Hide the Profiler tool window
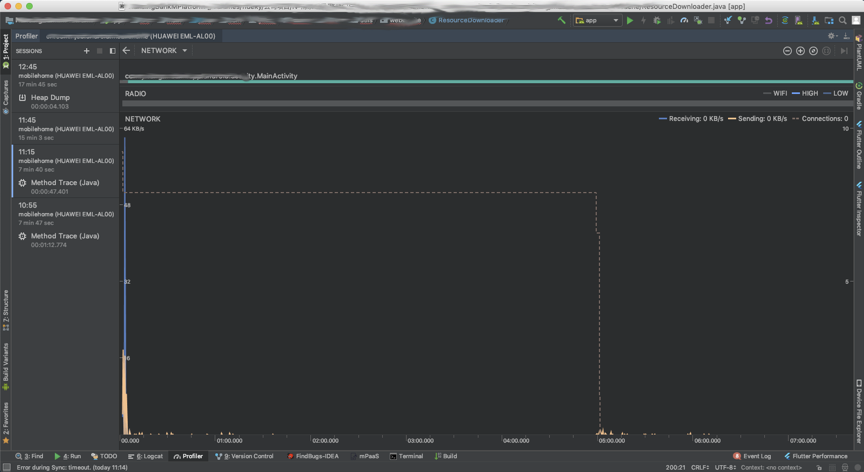Viewport: 864px width, 472px height. 846,36
